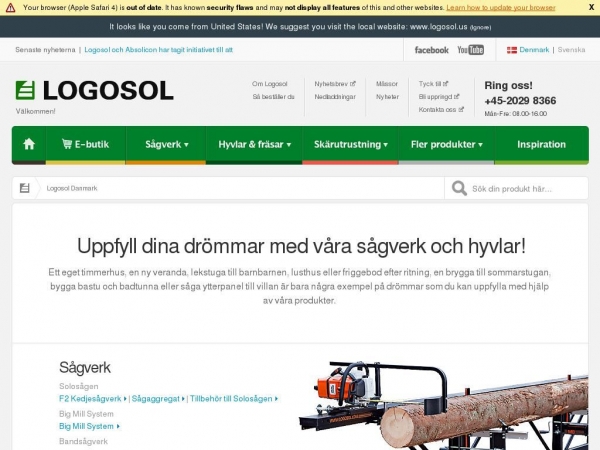Open the Nyhetsbrev newsletter link
This screenshot has height=450, width=600.
pos(335,84)
